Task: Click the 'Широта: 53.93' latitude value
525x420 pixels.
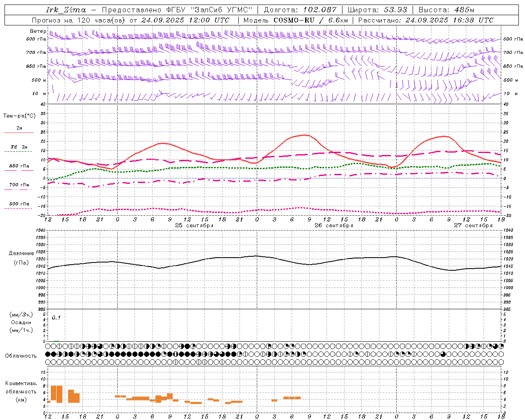Action: (377, 9)
